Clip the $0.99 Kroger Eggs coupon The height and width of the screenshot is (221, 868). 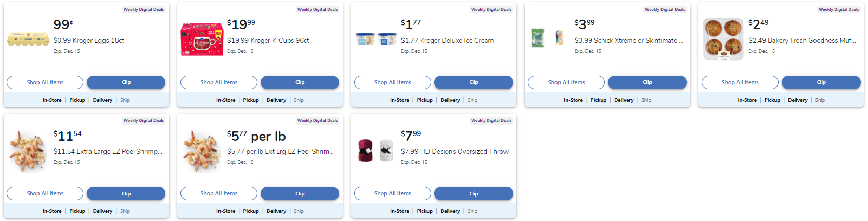(x=126, y=82)
